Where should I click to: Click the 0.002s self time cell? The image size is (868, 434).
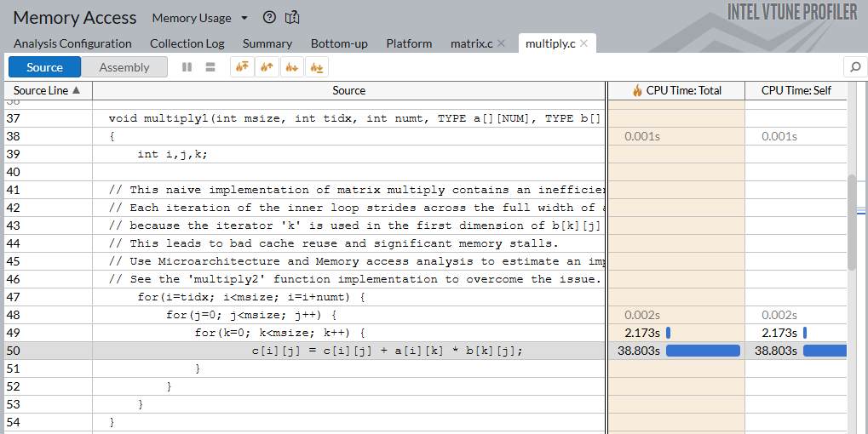click(x=779, y=315)
